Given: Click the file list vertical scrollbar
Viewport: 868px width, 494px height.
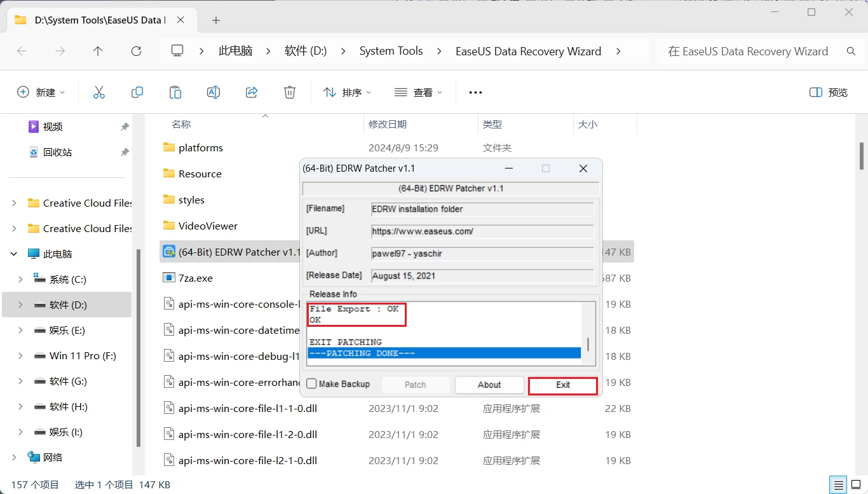Looking at the screenshot, I should pyautogui.click(x=862, y=155).
